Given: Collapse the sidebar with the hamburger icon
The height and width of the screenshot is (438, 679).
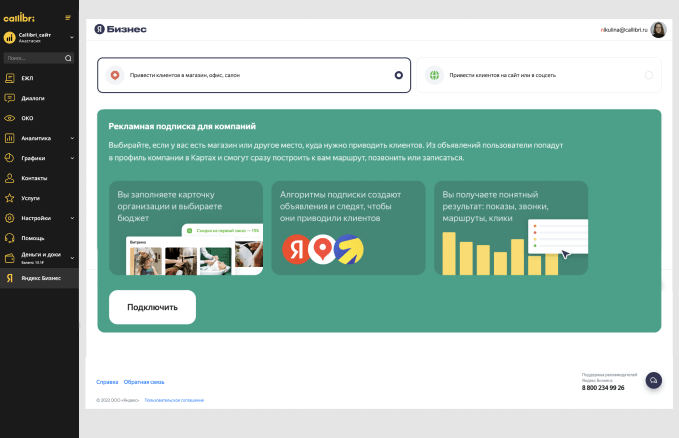Looking at the screenshot, I should click(x=68, y=18).
